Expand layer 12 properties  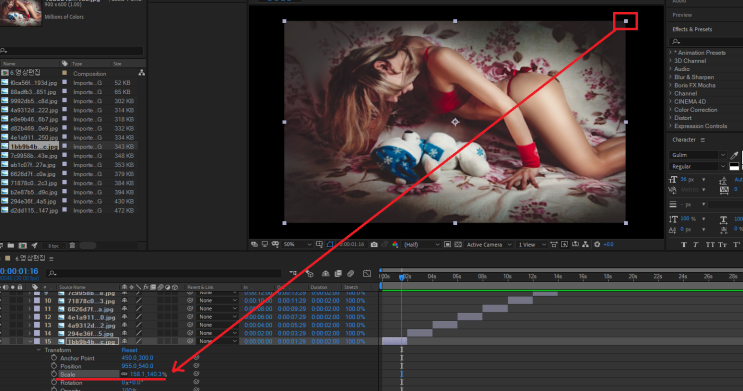pyautogui.click(x=30, y=317)
